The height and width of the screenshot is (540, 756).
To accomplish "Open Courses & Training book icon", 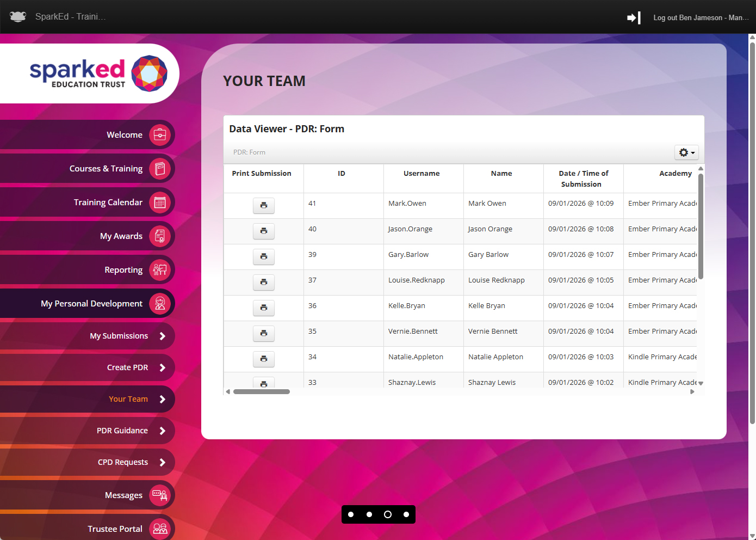I will tap(160, 169).
